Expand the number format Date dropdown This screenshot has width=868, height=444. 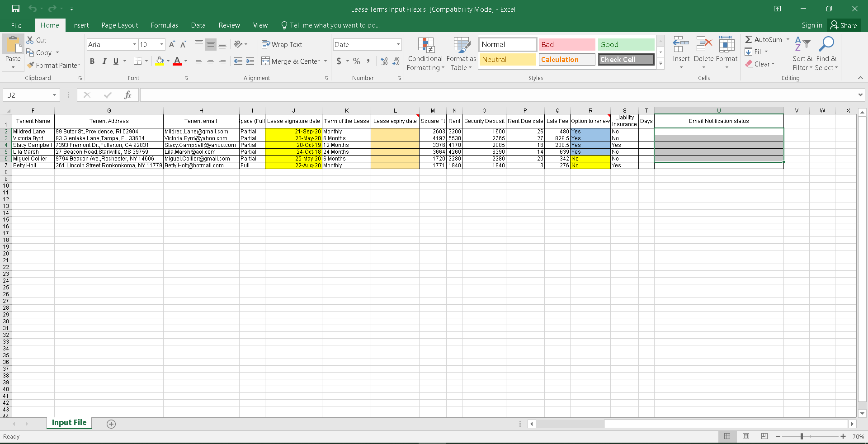point(398,44)
